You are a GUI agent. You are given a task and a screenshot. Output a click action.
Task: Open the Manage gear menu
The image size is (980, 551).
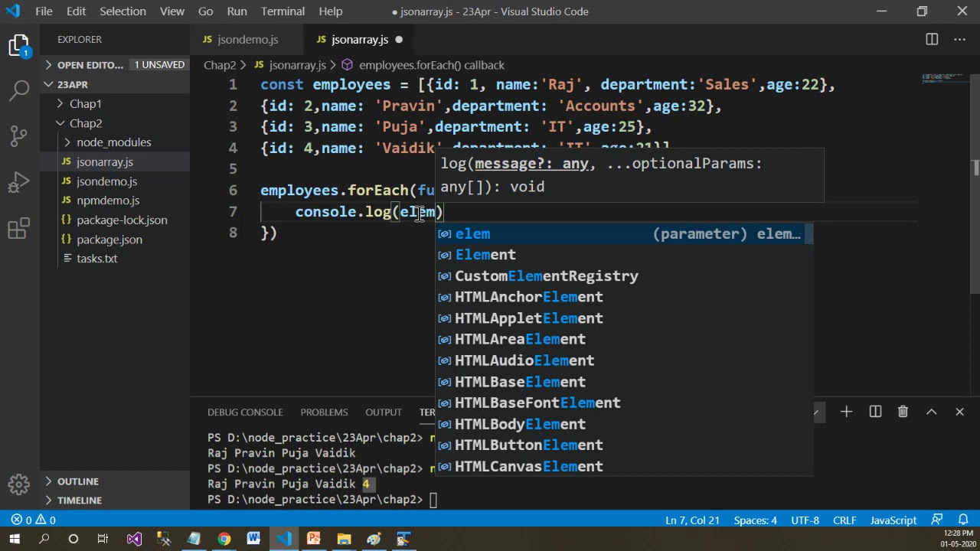pyautogui.click(x=19, y=484)
